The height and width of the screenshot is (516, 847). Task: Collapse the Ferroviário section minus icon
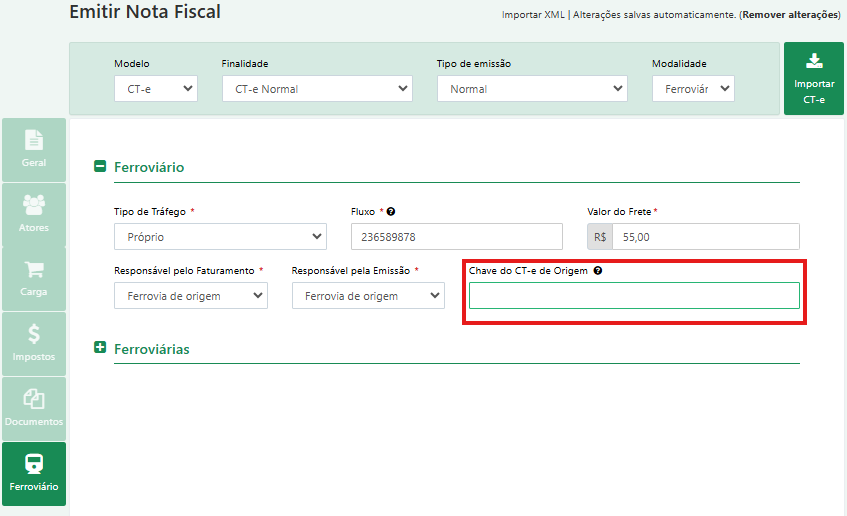tap(100, 166)
